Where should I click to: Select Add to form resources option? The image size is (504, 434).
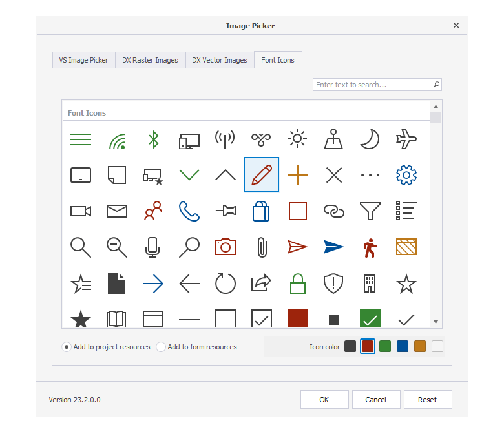(196, 347)
